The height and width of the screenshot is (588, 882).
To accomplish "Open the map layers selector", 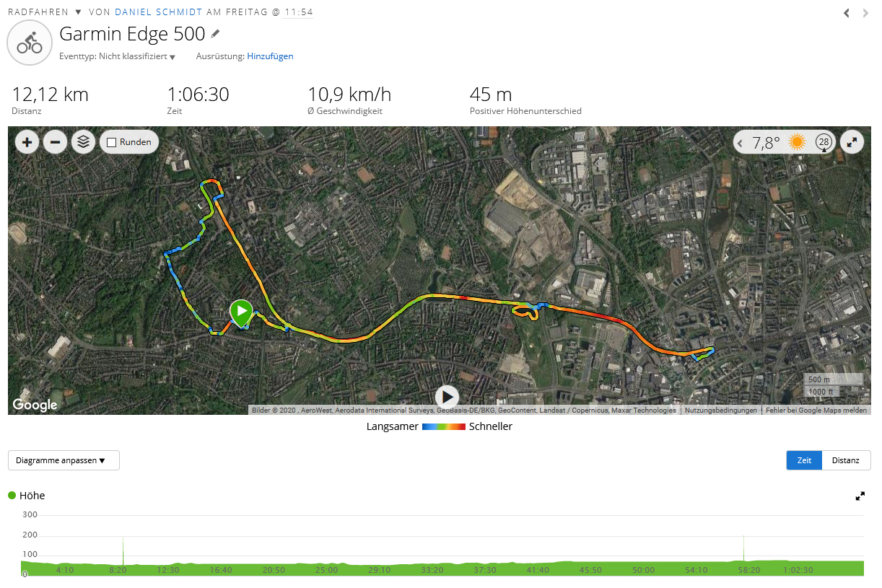I will 84,142.
